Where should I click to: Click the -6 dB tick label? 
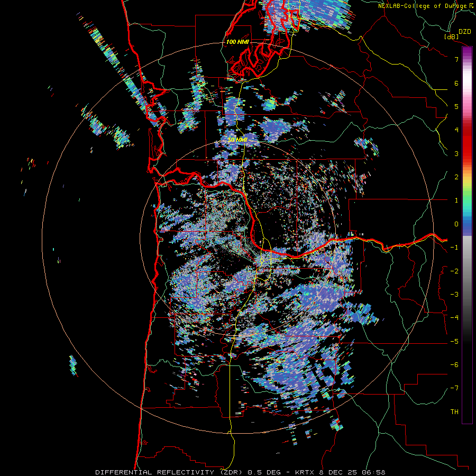(x=454, y=365)
